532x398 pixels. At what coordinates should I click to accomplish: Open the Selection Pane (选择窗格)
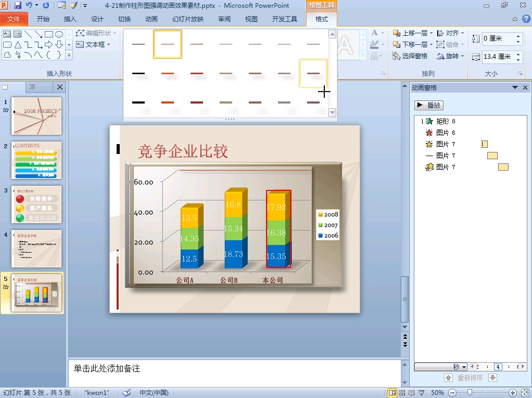[x=410, y=56]
